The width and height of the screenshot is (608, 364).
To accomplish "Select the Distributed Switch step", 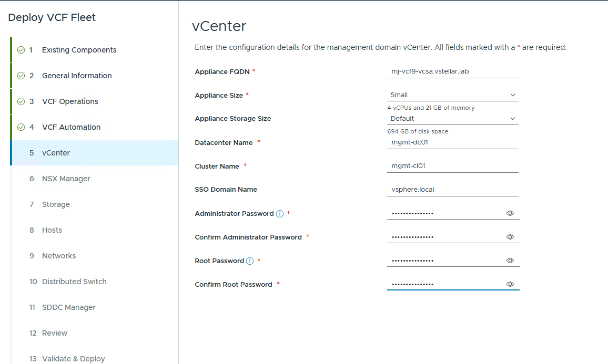I will pos(74,282).
